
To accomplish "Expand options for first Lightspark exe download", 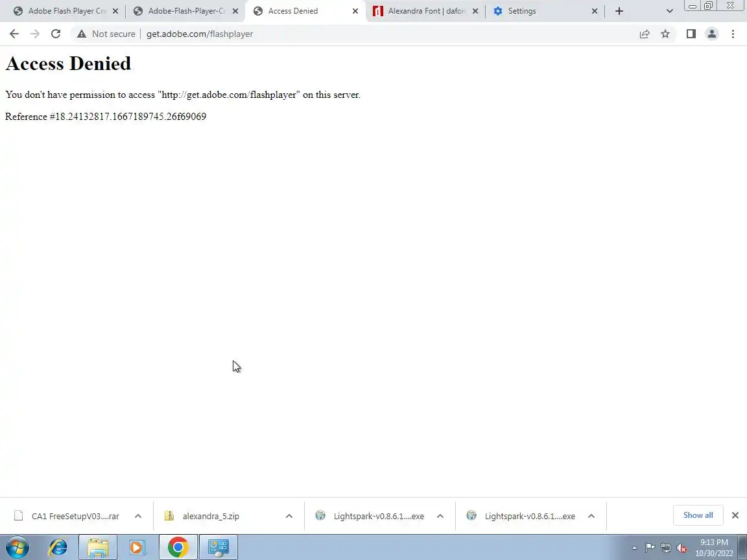I will pos(440,516).
